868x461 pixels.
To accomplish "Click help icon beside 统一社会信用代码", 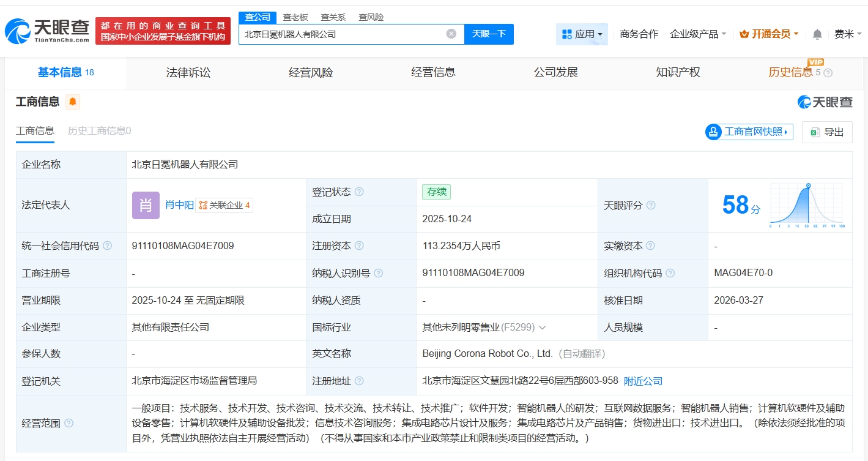I will click(108, 246).
